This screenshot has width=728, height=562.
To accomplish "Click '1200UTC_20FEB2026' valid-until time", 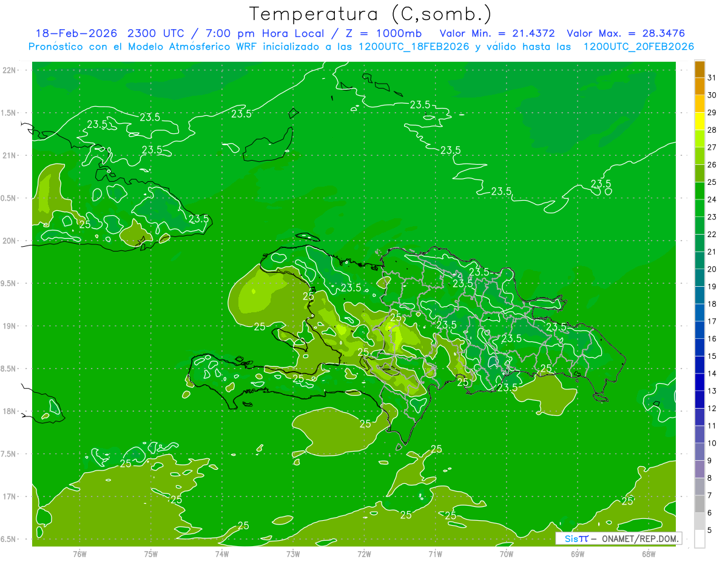I will (638, 47).
